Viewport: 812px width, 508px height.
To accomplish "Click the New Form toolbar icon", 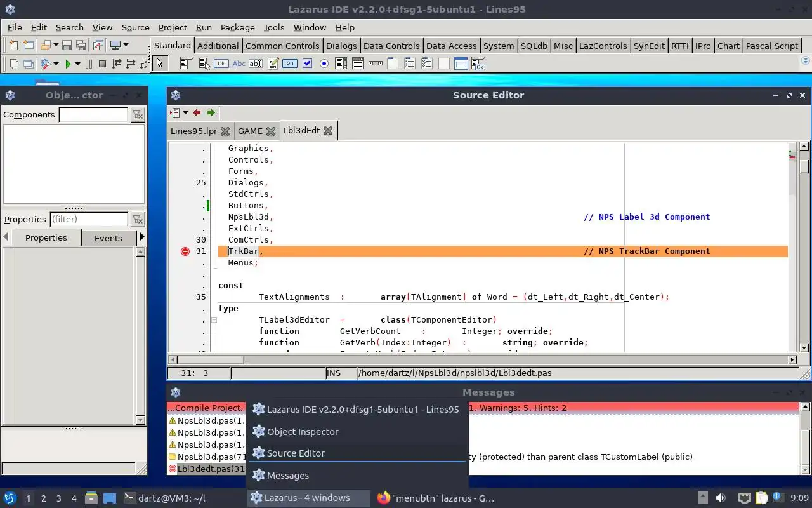I will tap(29, 45).
